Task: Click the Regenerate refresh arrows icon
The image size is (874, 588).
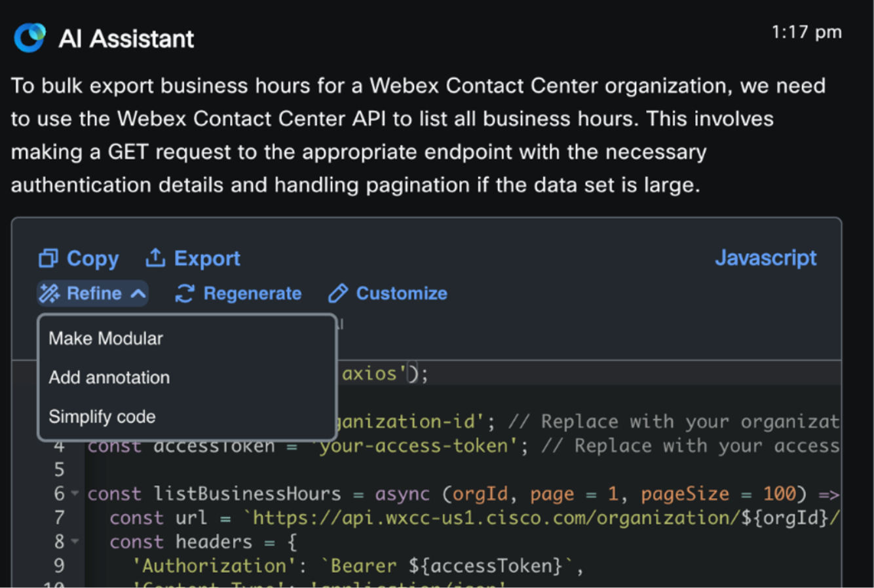Action: point(185,293)
